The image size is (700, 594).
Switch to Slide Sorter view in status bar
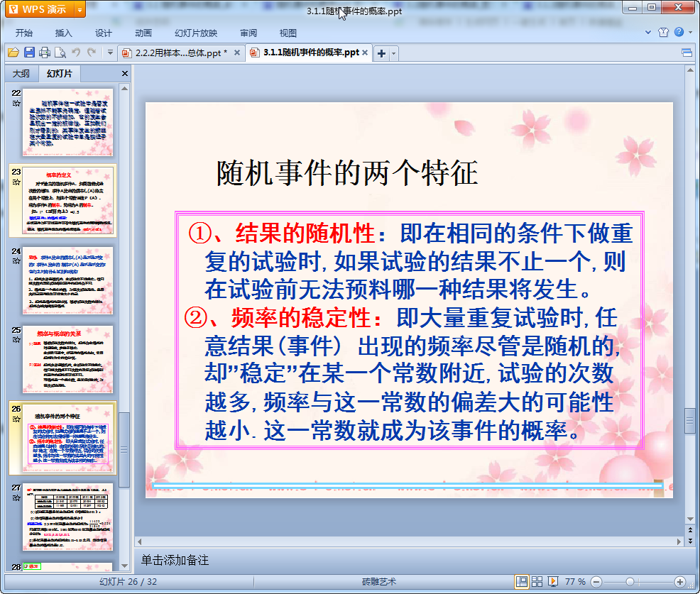pos(537,581)
